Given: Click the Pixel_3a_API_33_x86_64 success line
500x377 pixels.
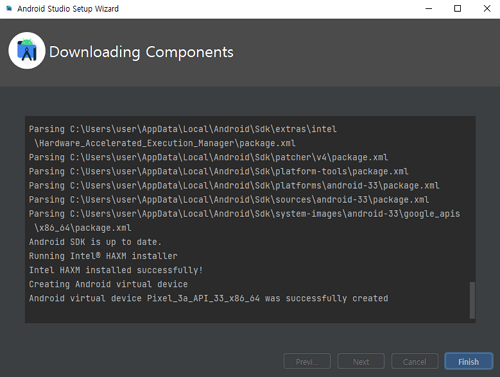Looking at the screenshot, I should tap(208, 298).
